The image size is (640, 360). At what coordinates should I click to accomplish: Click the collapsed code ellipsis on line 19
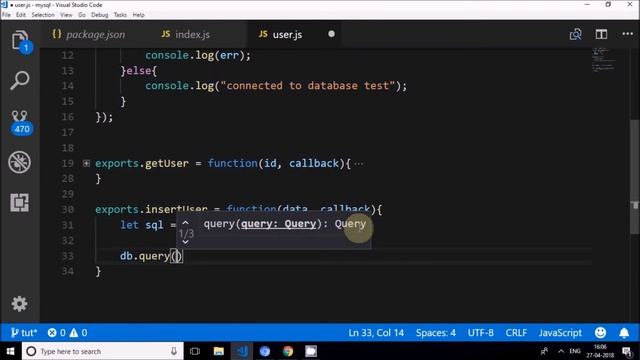click(358, 164)
